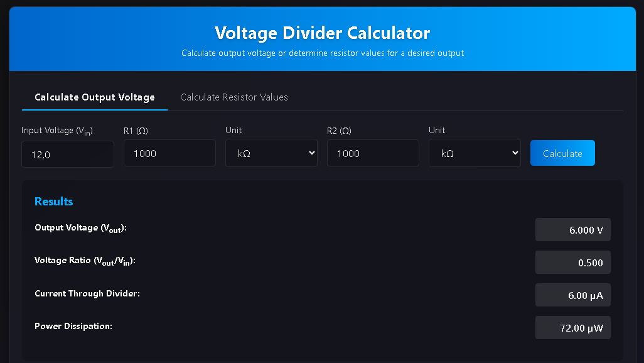
Task: Click the Voltage Divider Calculator title
Action: (322, 33)
